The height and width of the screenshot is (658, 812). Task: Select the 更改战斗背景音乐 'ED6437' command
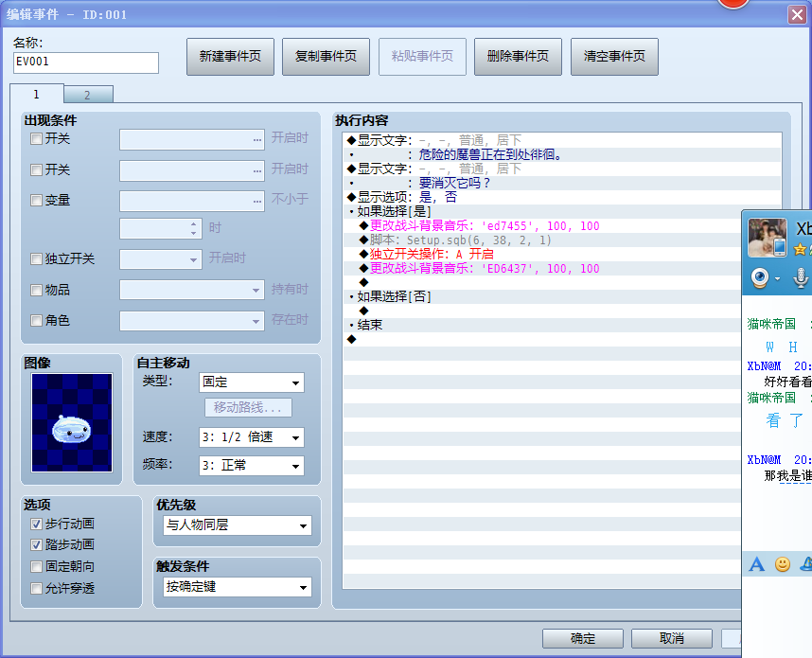[x=542, y=268]
